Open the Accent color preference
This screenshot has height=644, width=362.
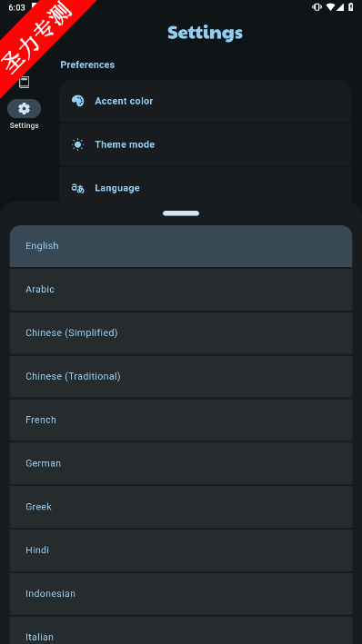tap(205, 101)
